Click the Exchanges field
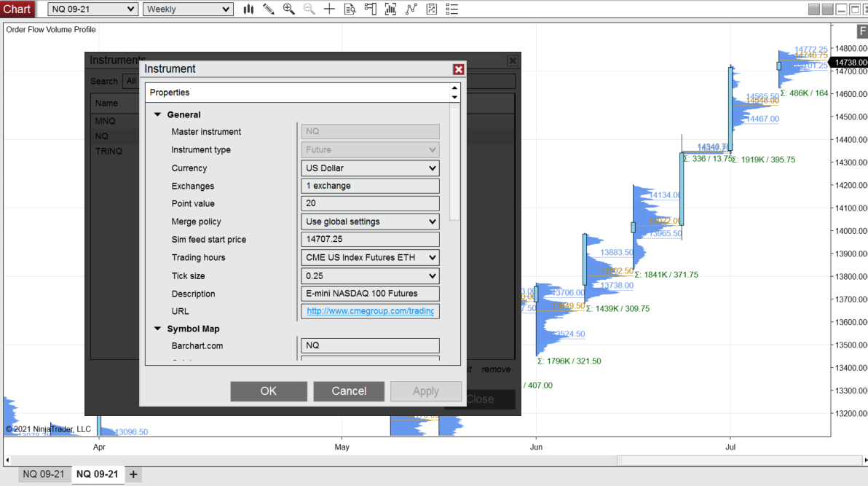Viewport: 868px width, 486px height. (x=371, y=186)
